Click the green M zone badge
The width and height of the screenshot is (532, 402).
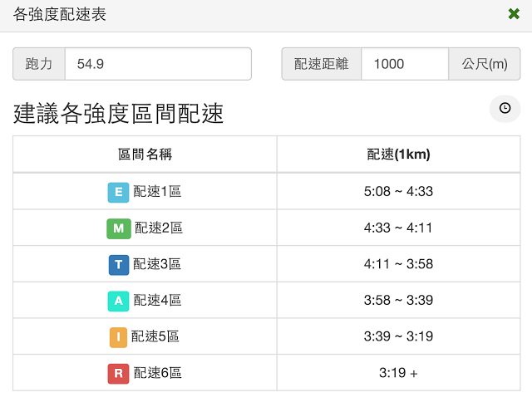[x=119, y=228]
